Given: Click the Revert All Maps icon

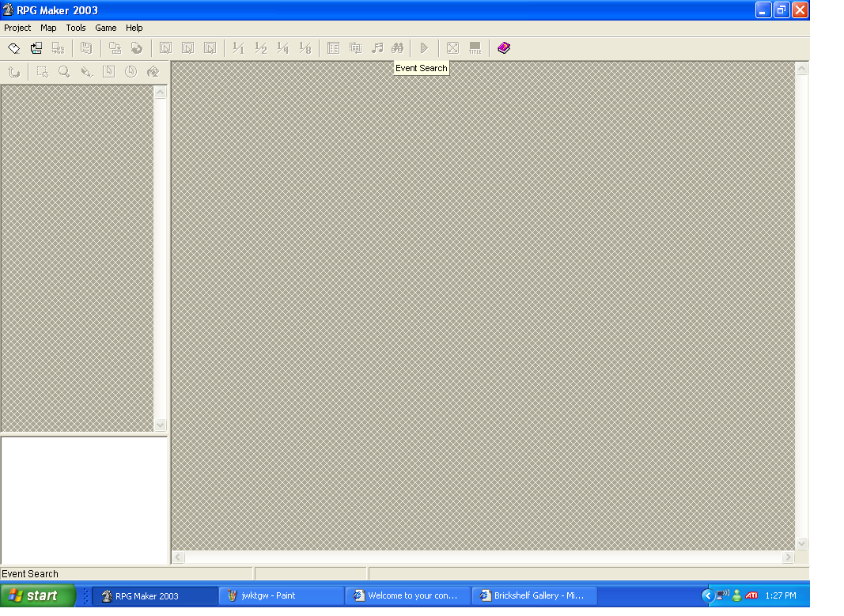Looking at the screenshot, I should click(137, 48).
